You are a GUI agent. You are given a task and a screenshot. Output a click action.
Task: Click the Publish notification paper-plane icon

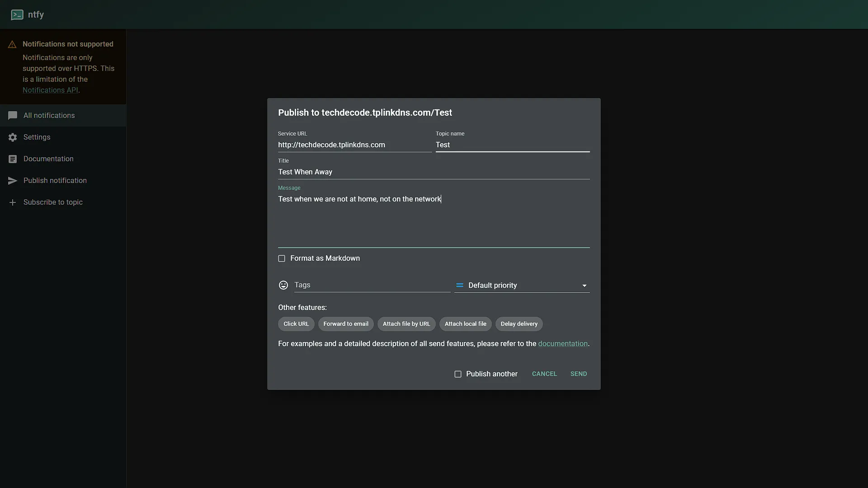[x=13, y=181]
